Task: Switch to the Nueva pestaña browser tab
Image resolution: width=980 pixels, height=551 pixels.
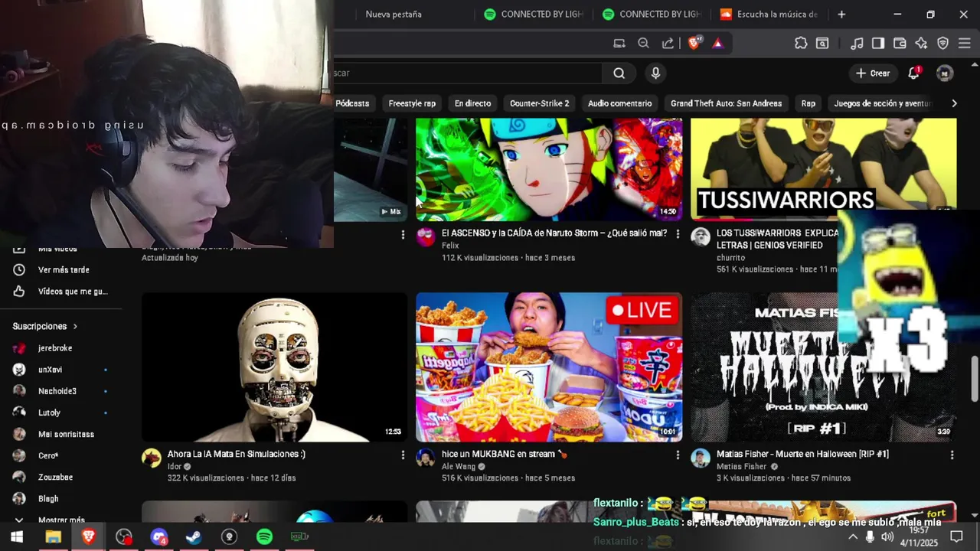Action: 394,15
